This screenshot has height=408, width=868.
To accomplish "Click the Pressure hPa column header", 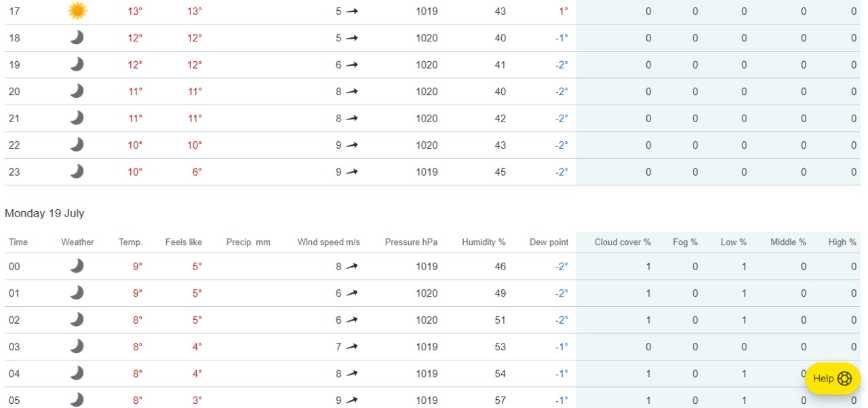I will (x=411, y=242).
